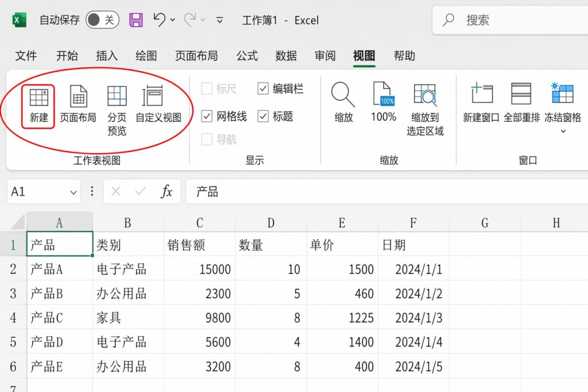This screenshot has width=588, height=392.
Task: Open the Name Box dropdown arrow
Action: 73,192
